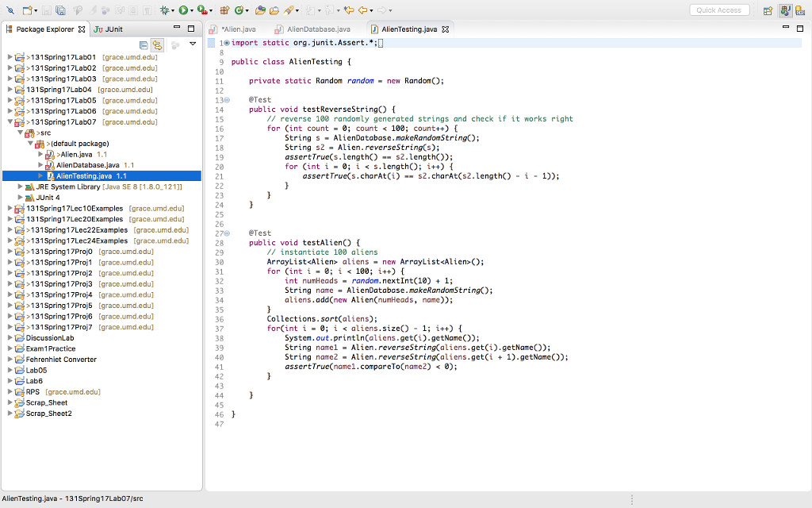Screen dimensions: 812x508
Task: Click Open Perspective icon near Quick Access
Action: [768, 10]
